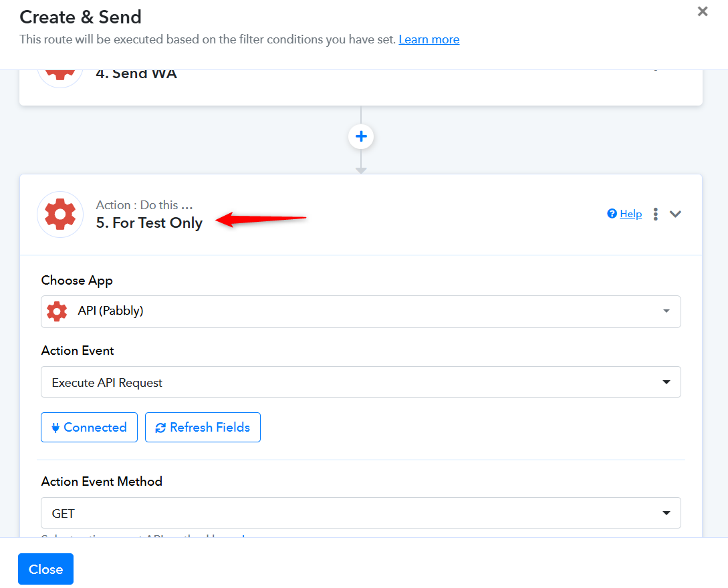
Task: Click the question mark Help icon
Action: click(612, 214)
